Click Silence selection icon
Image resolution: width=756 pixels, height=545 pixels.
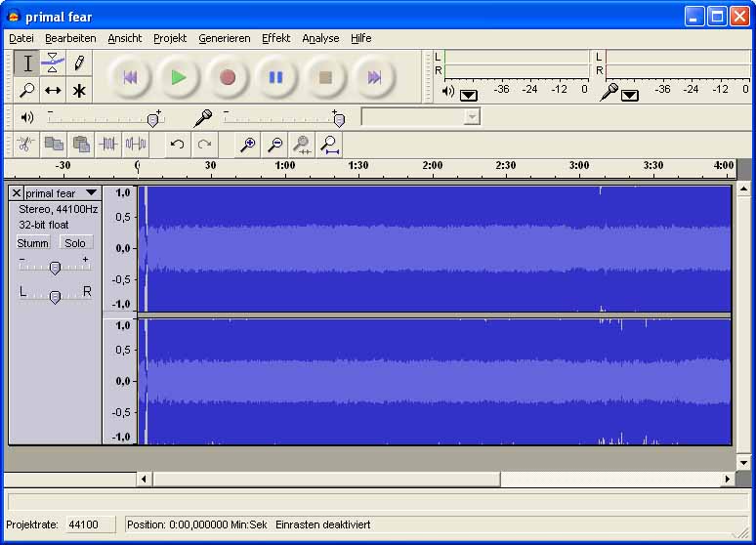[136, 144]
